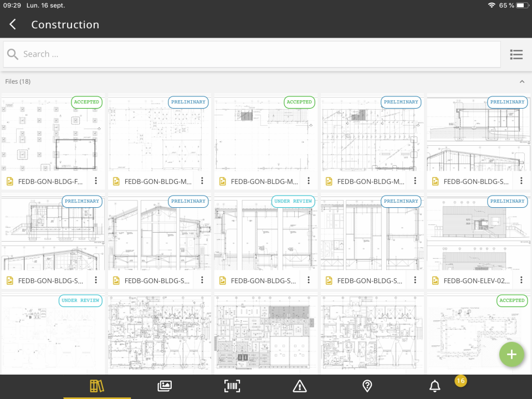Tap the green plus add button
The image size is (532, 399).
tap(511, 354)
